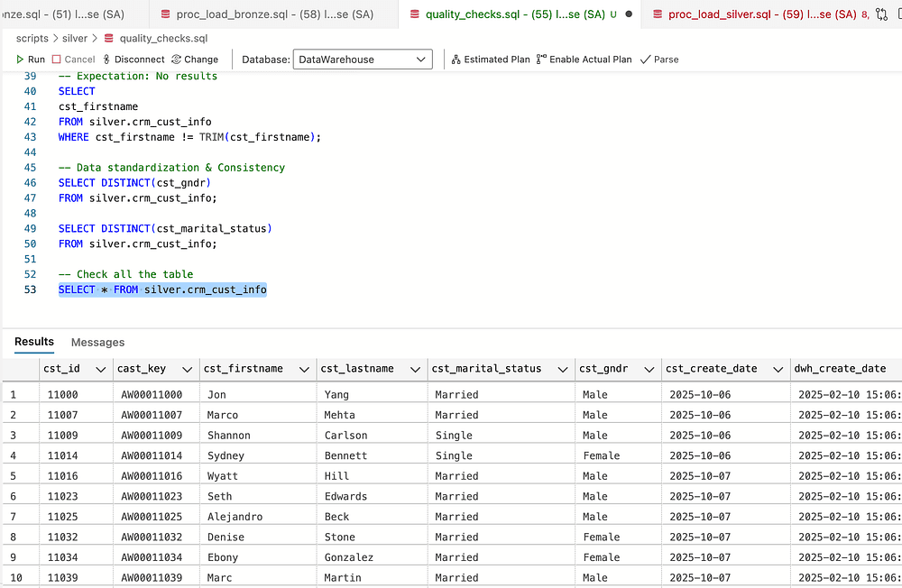The image size is (902, 588).
Task: Open the source control compare icon
Action: click(x=881, y=14)
